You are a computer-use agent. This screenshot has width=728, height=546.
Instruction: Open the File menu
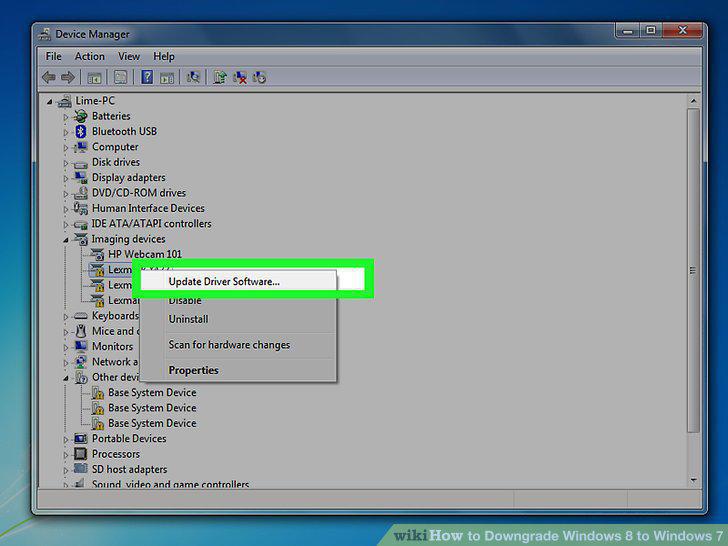[53, 56]
